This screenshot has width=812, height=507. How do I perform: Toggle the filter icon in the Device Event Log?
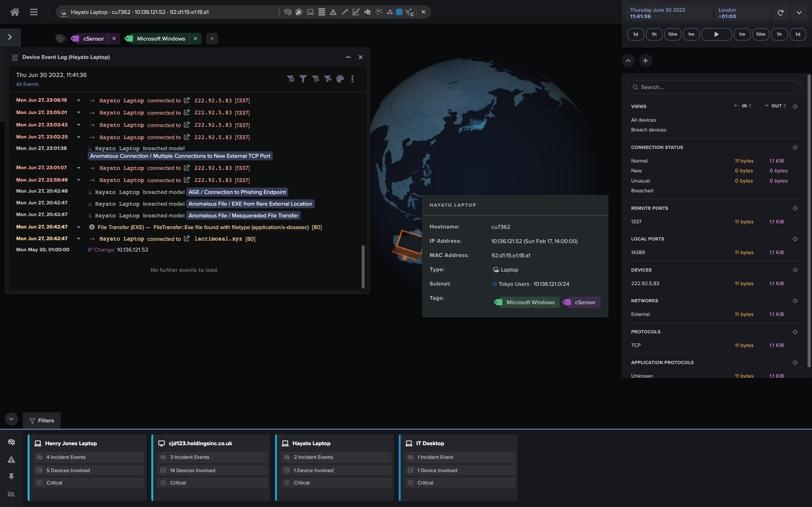[x=303, y=79]
